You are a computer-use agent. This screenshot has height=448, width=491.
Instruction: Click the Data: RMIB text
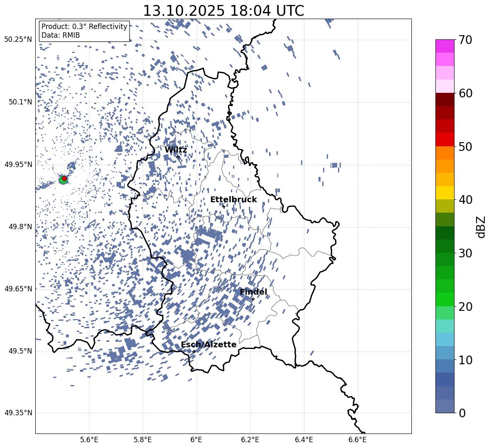point(61,36)
